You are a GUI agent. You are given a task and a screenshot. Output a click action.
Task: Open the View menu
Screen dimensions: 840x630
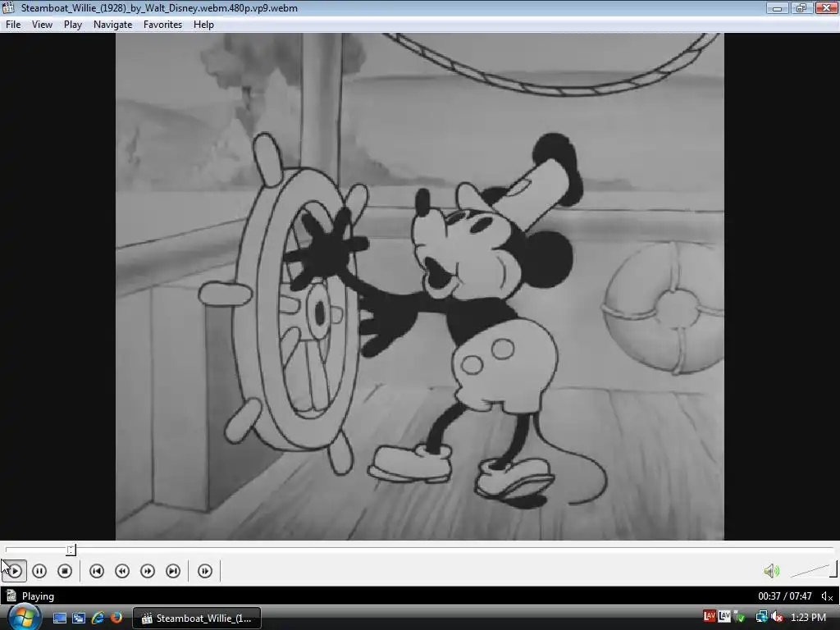pyautogui.click(x=42, y=25)
